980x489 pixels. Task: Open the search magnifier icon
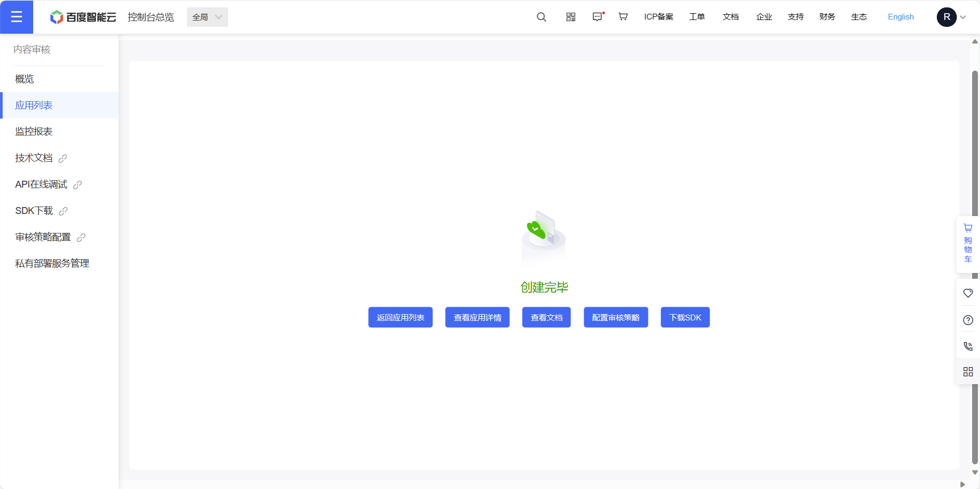pyautogui.click(x=541, y=17)
